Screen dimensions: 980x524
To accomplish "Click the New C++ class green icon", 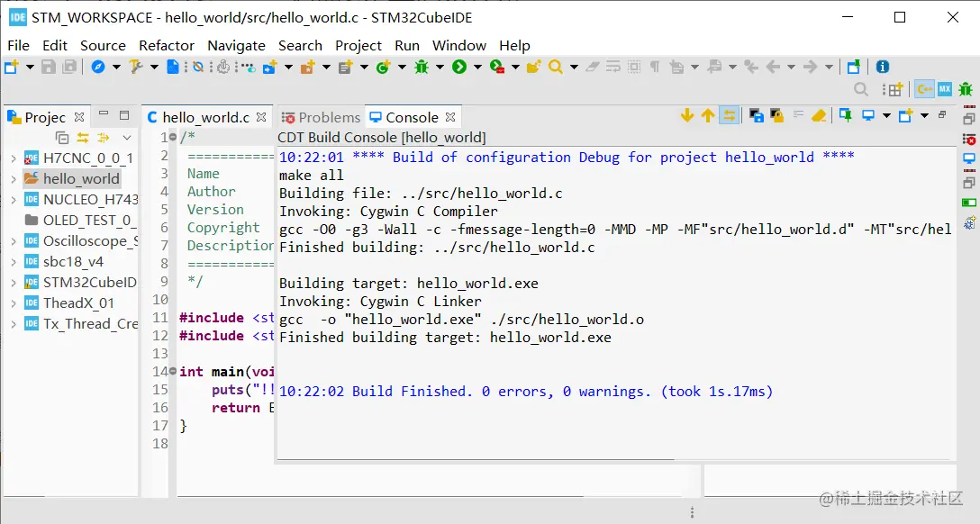I will click(383, 67).
